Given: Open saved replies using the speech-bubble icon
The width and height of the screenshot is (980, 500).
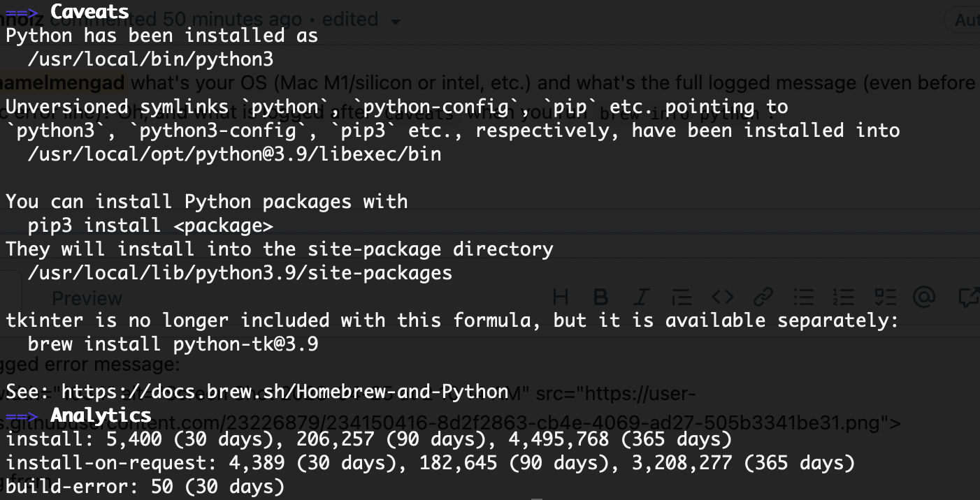Looking at the screenshot, I should pyautogui.click(x=967, y=297).
